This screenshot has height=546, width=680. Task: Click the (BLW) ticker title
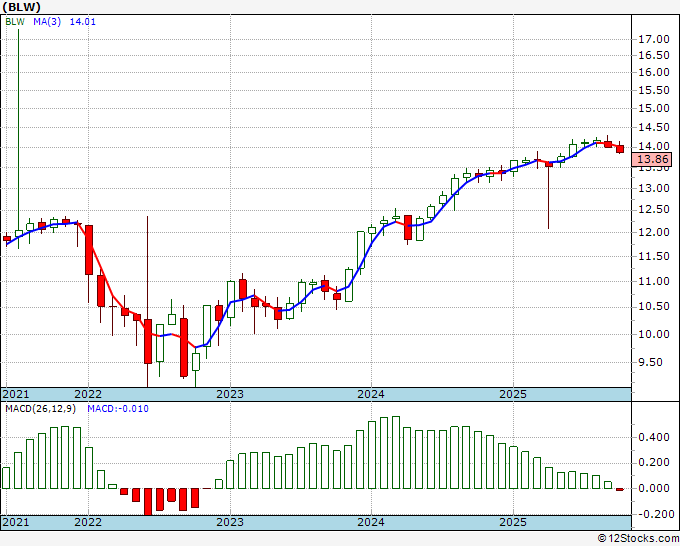pyautogui.click(x=22, y=7)
